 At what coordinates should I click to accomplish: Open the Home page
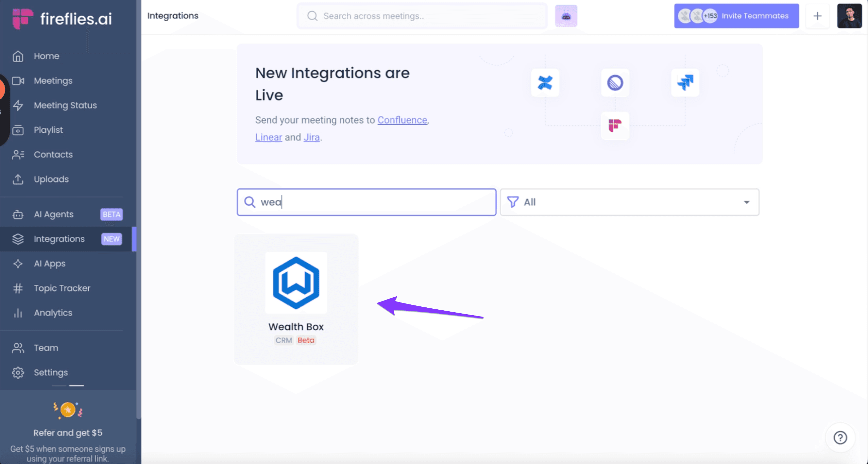pyautogui.click(x=46, y=56)
